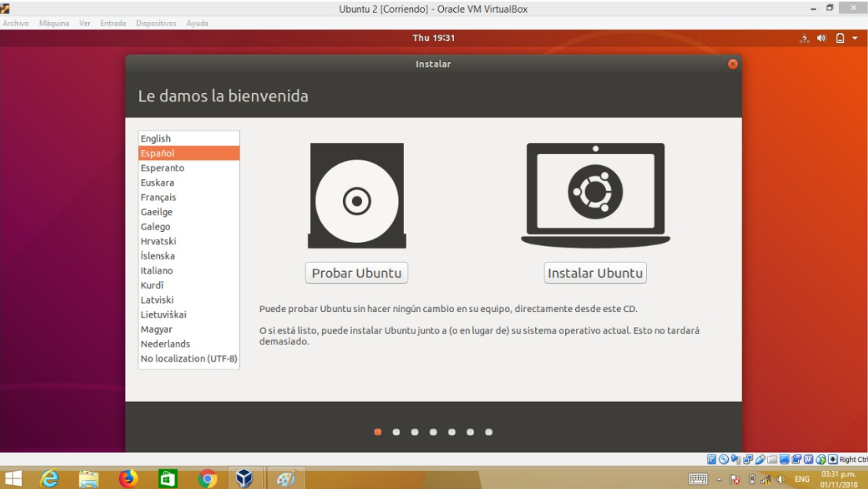Screen dimensions: 868x489
Task: Open File Explorer from the taskbar
Action: (x=89, y=479)
